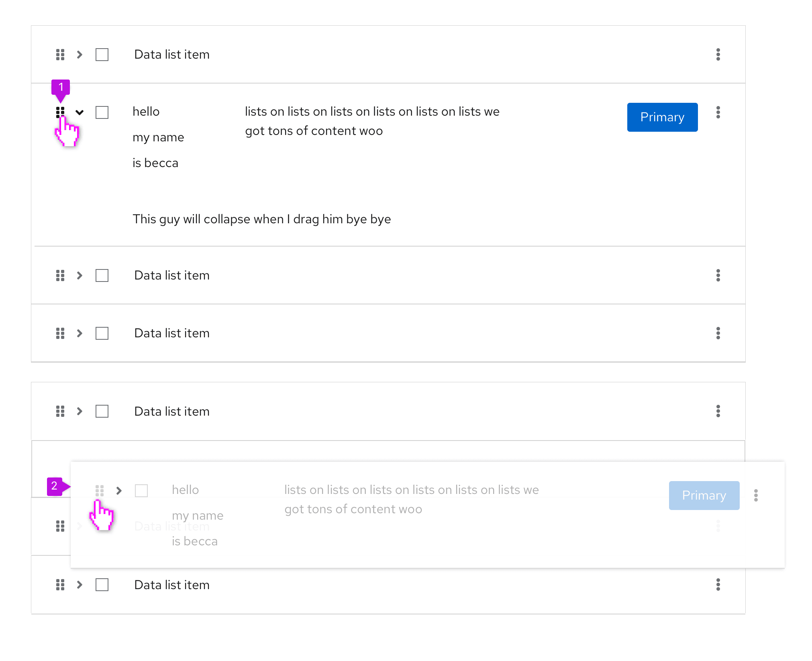
Task: Open kebab menu of last top-list item
Action: 718,333
